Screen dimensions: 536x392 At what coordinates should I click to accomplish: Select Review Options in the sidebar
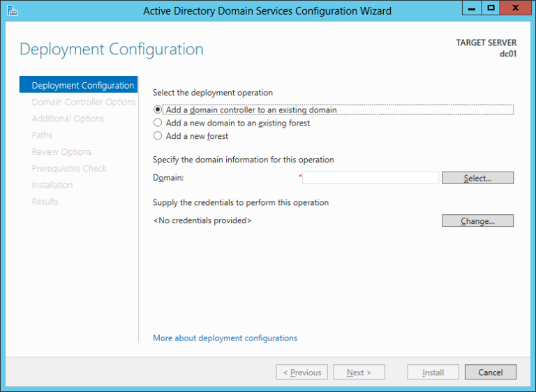tap(61, 152)
